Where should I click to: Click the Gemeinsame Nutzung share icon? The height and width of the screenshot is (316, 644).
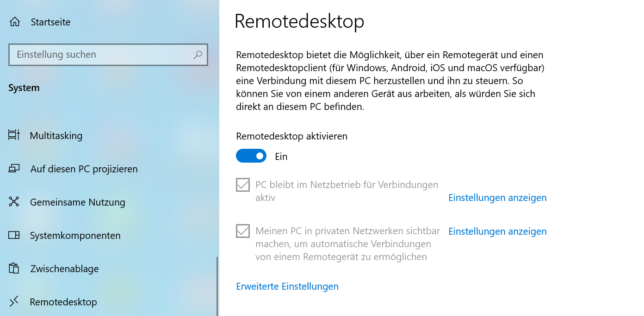(x=14, y=202)
